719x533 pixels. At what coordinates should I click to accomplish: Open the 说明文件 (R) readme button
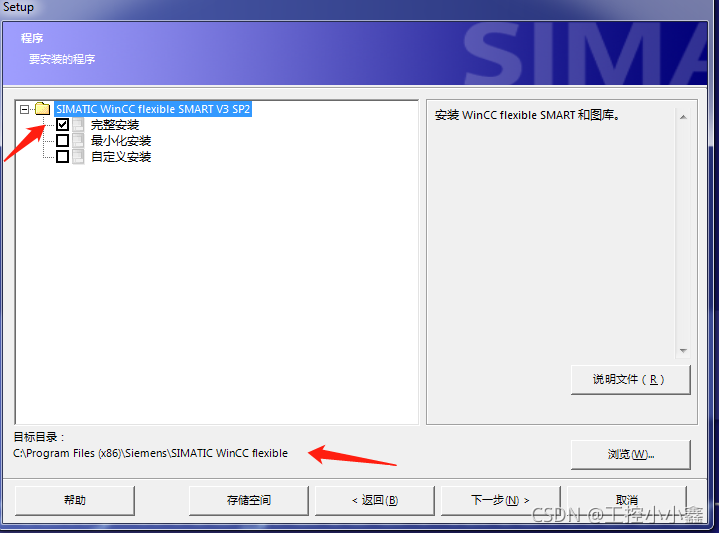(630, 379)
